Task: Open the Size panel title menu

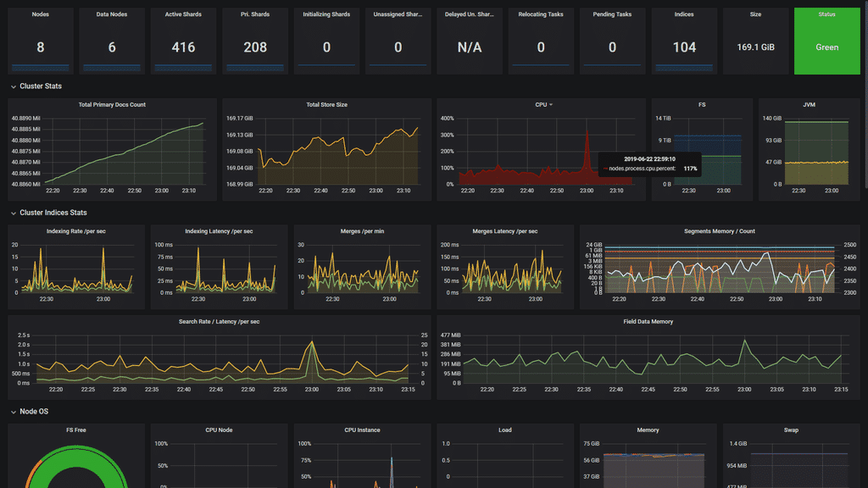Action: (x=755, y=14)
